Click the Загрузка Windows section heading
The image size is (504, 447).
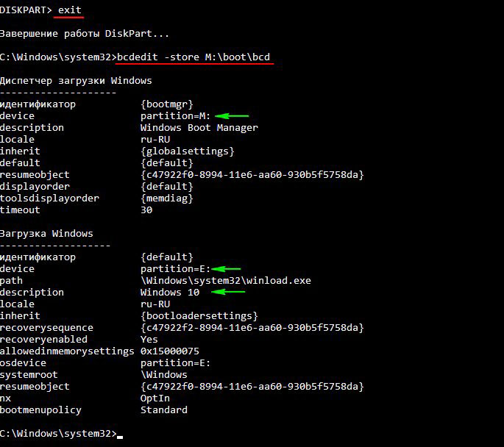[x=46, y=234]
